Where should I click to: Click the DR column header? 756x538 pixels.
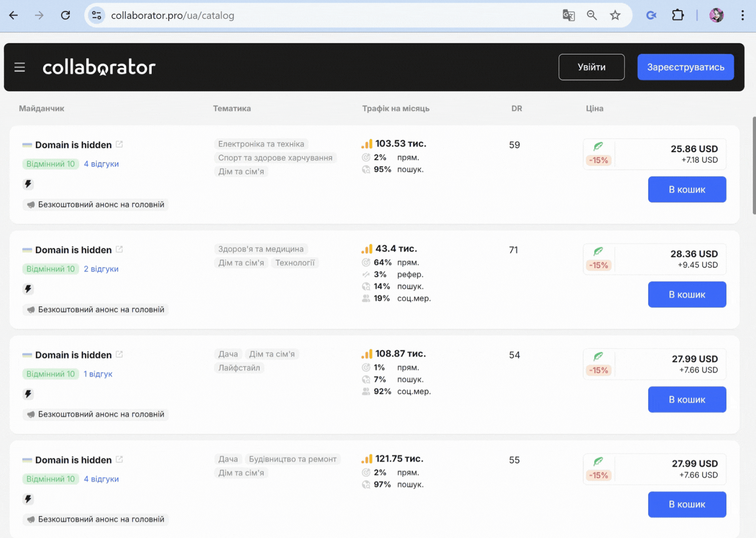pos(516,108)
